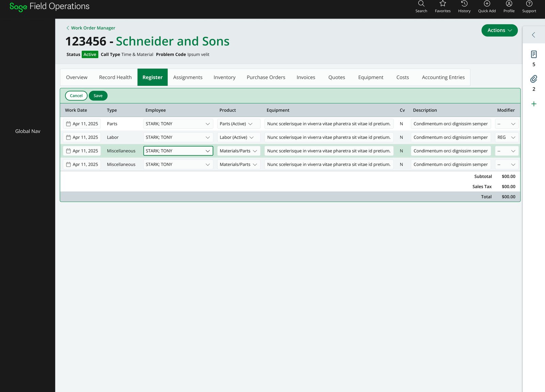Switch to the Assignments tab
Screen dimensions: 545x392
(x=188, y=77)
